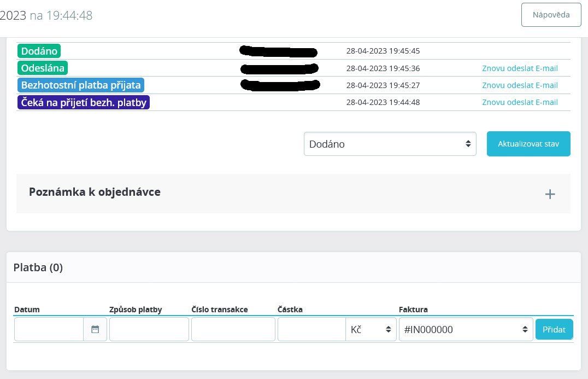Viewport: 588px width, 379px height.
Task: Open the Kč currency dropdown
Action: click(x=371, y=329)
